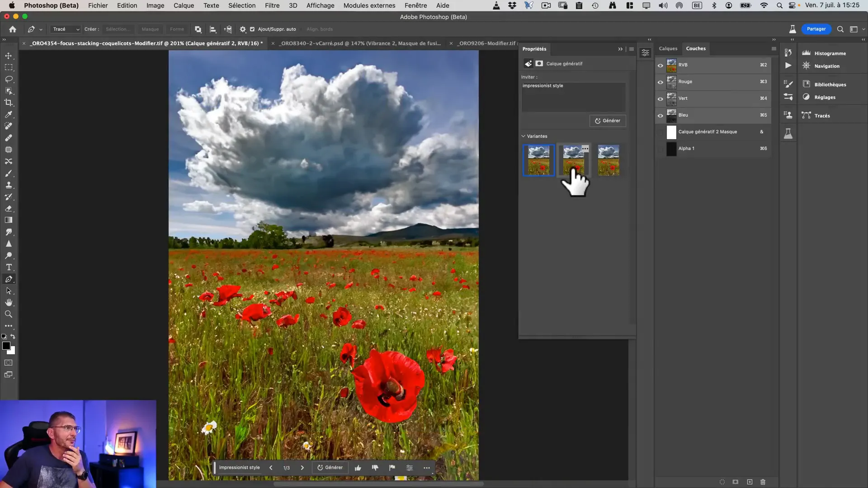This screenshot has height=488, width=868.
Task: Hide the Rouge channel eye
Action: click(x=660, y=82)
